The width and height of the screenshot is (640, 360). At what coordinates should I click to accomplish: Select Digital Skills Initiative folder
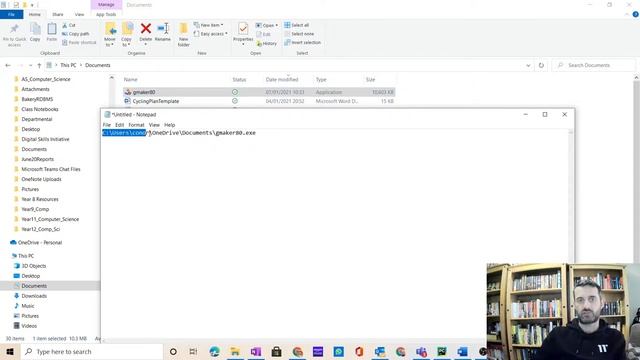pos(45,139)
